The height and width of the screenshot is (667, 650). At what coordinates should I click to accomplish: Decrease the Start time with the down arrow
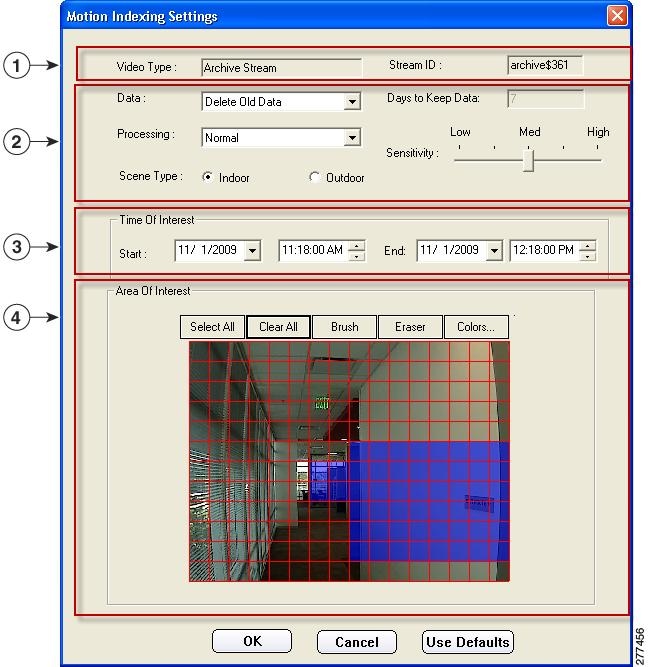click(356, 256)
